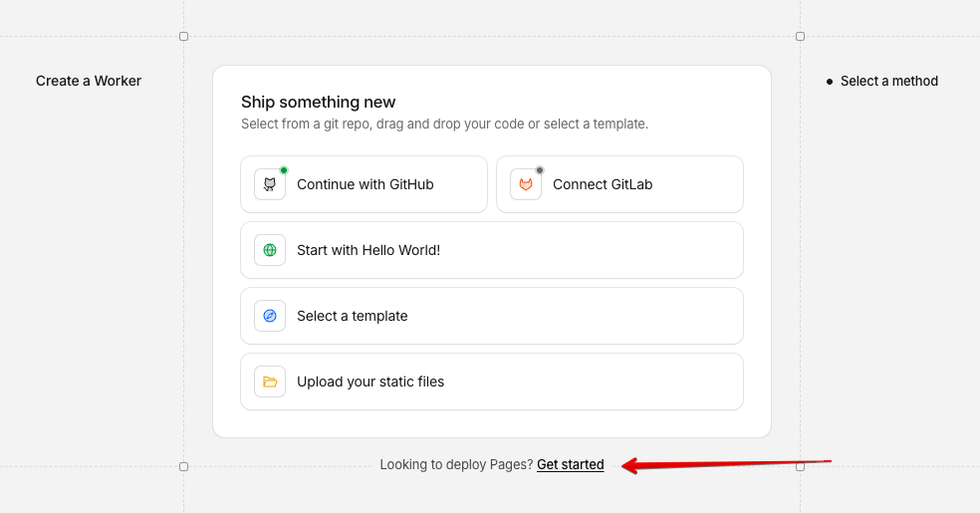This screenshot has height=513, width=980.
Task: Click the top-right corner handle
Action: [x=800, y=36]
